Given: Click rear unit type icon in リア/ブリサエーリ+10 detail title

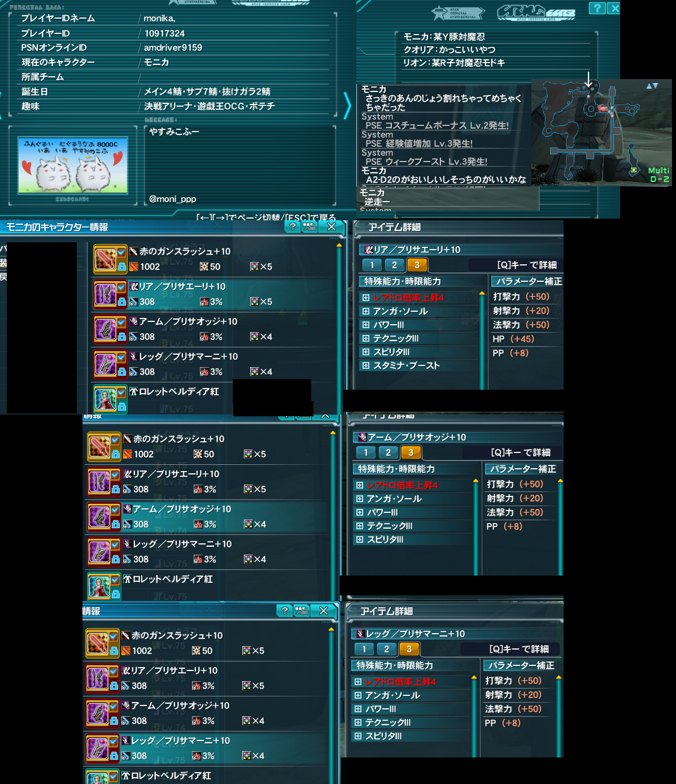Looking at the screenshot, I should [369, 250].
